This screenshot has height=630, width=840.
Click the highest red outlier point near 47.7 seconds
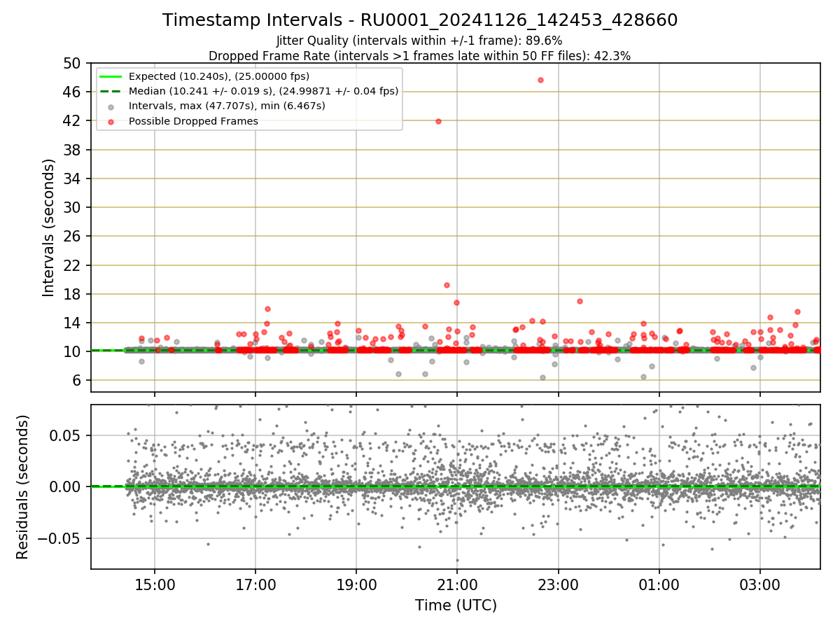[x=540, y=80]
